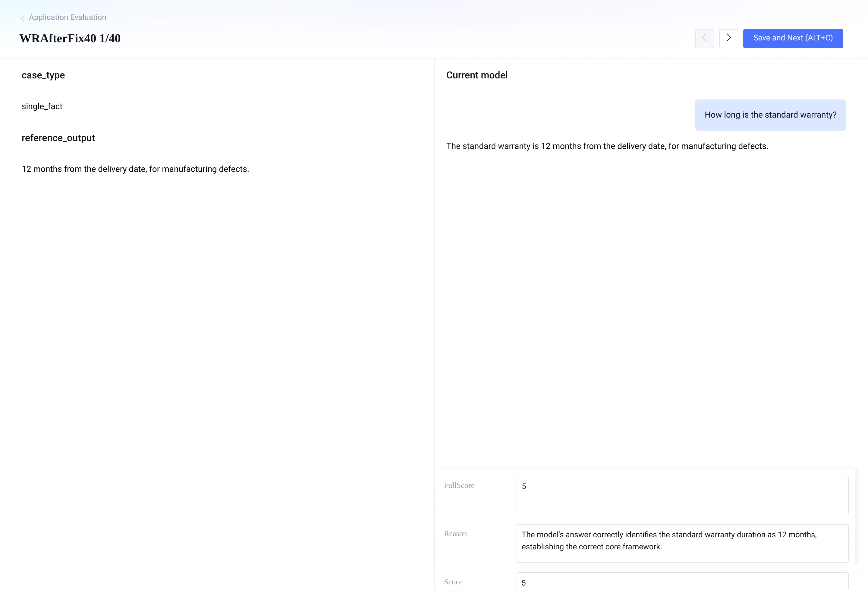The width and height of the screenshot is (868, 603).
Task: Click the FullScore input field
Action: tap(682, 494)
